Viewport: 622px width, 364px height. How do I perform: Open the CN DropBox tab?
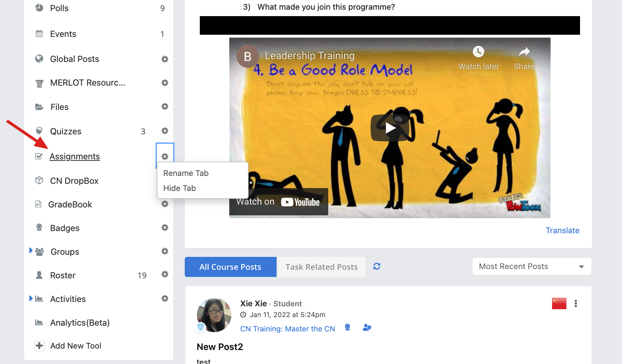tap(74, 181)
